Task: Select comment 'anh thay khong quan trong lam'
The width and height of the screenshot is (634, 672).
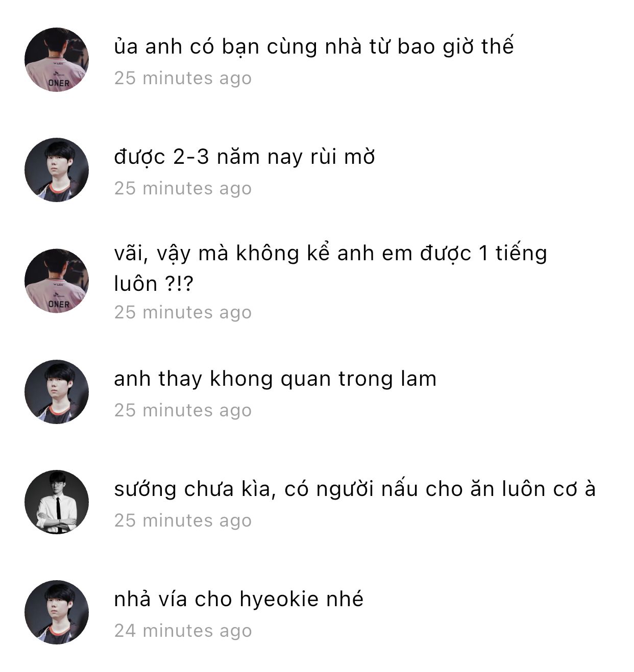Action: [x=275, y=379]
